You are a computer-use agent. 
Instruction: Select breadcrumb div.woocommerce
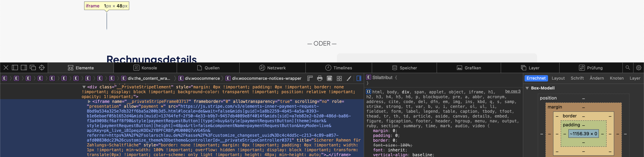coord(199,78)
